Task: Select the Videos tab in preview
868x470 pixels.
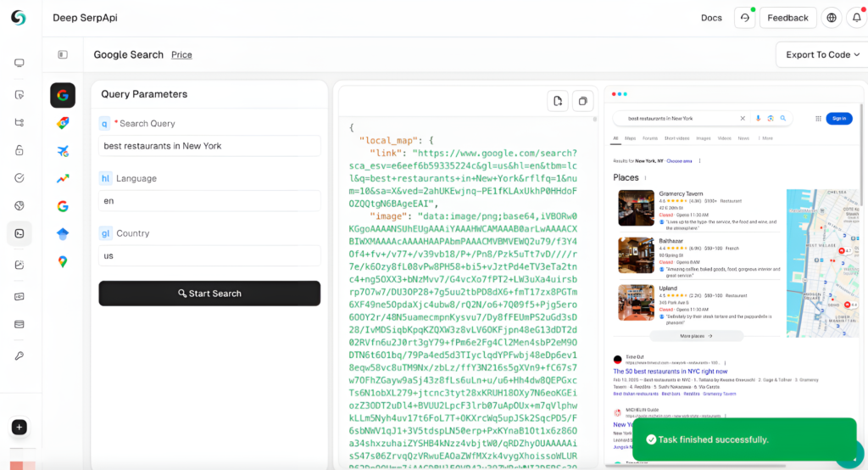Action: pyautogui.click(x=724, y=138)
